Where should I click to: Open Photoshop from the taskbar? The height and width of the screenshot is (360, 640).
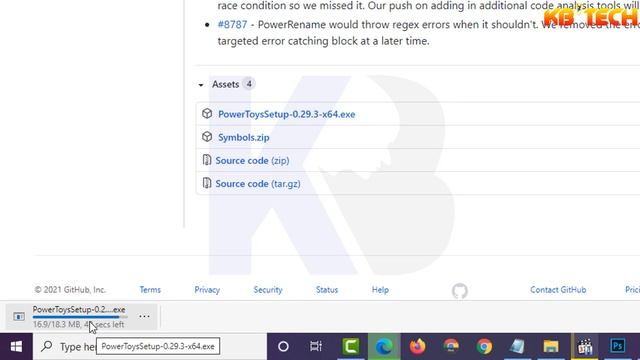618,346
